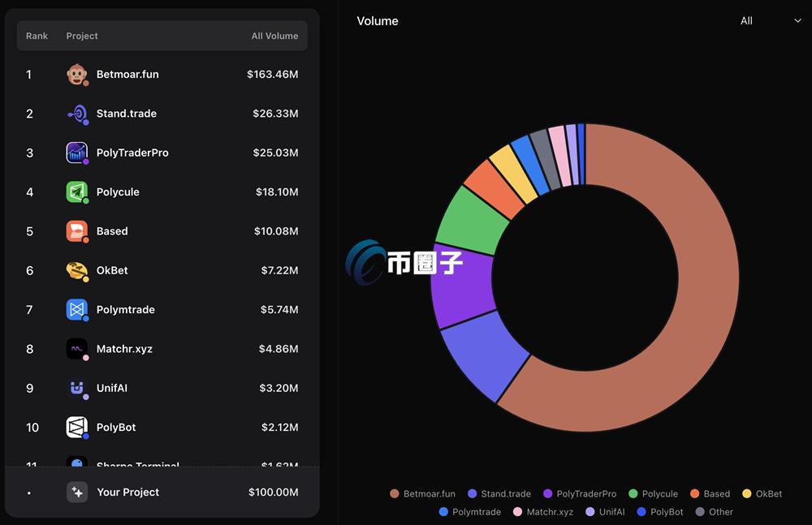
Task: Click the UnifAI robot icon
Action: click(x=76, y=388)
